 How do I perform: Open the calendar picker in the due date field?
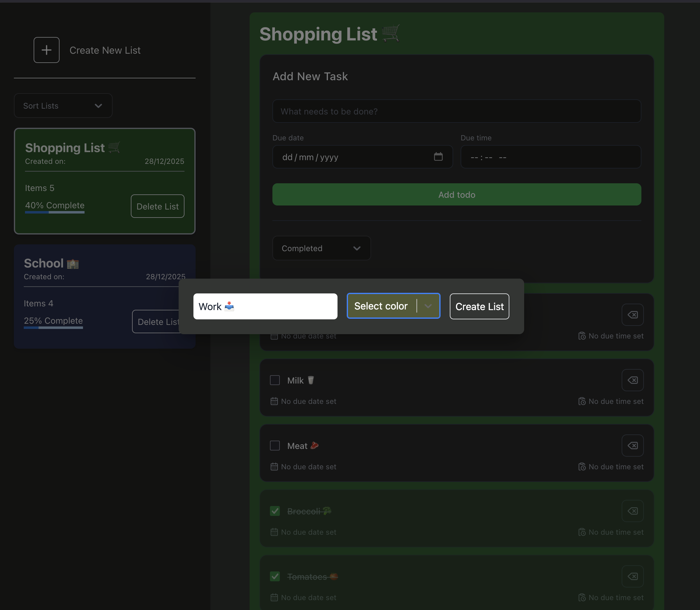pos(439,157)
